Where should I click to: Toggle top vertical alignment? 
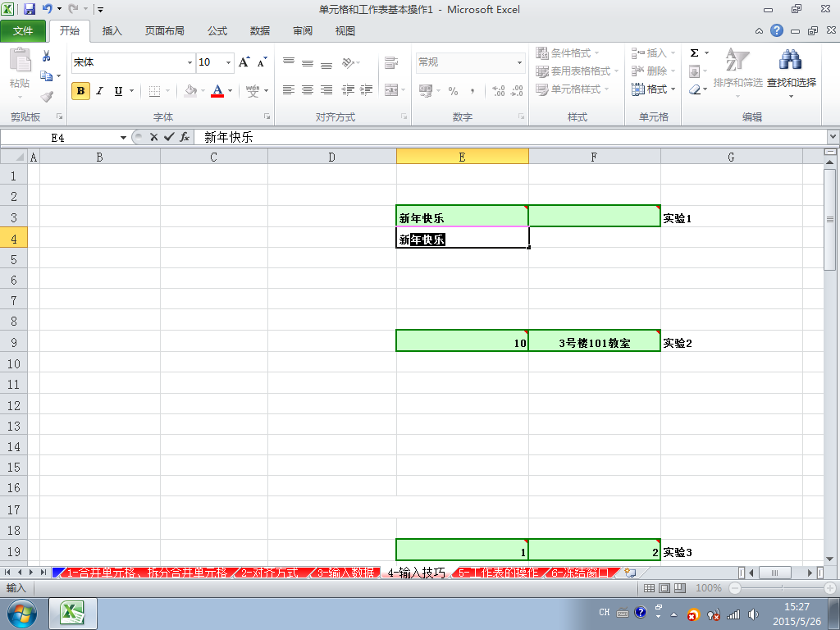tap(288, 63)
